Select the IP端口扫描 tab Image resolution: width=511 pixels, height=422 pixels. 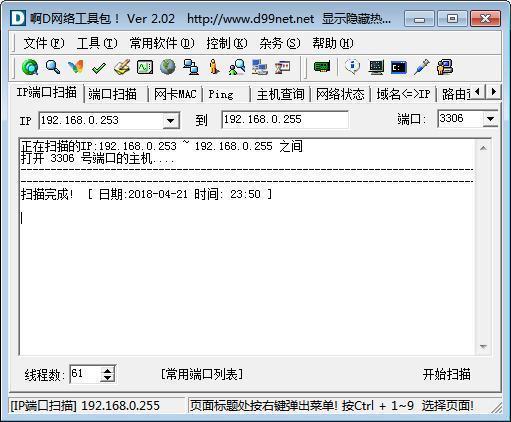[x=47, y=92]
